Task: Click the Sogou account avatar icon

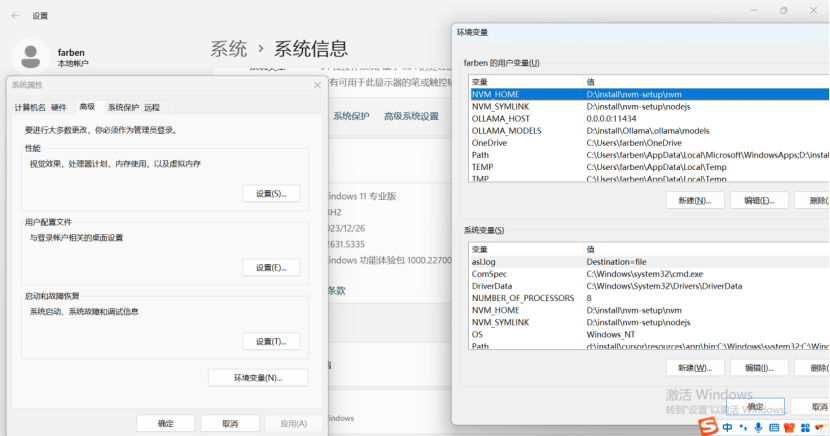Action: [x=821, y=428]
